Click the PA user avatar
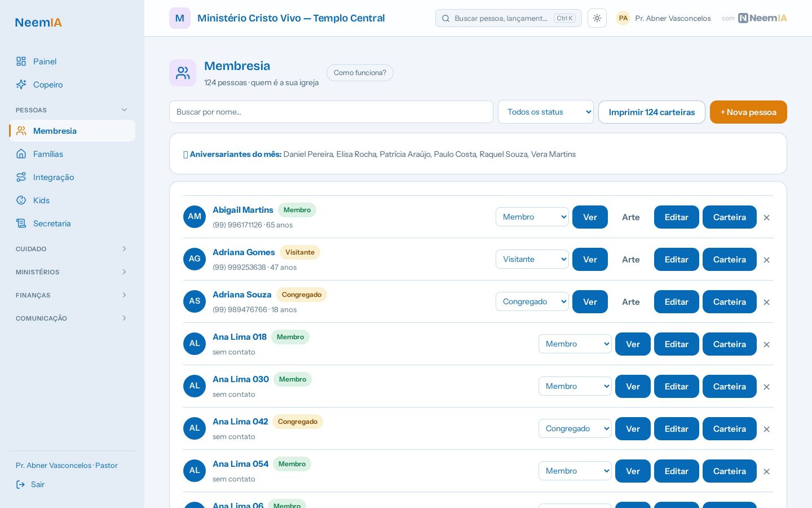This screenshot has width=812, height=508. 623,18
